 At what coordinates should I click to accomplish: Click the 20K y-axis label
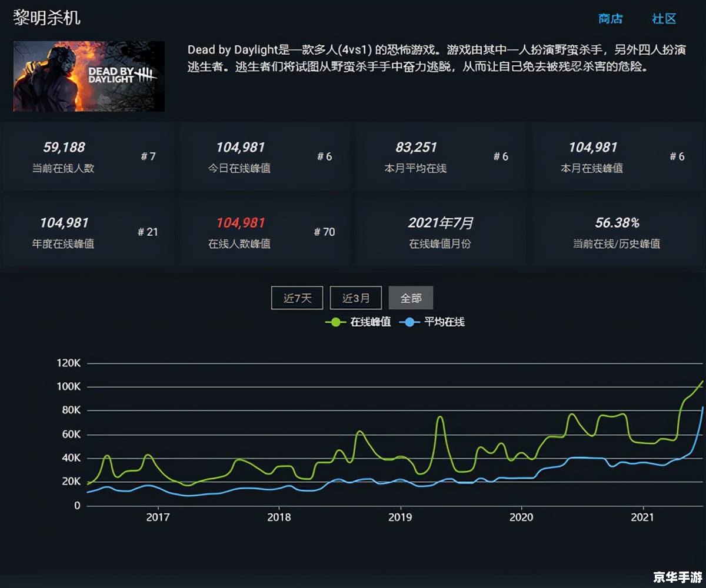coord(71,482)
